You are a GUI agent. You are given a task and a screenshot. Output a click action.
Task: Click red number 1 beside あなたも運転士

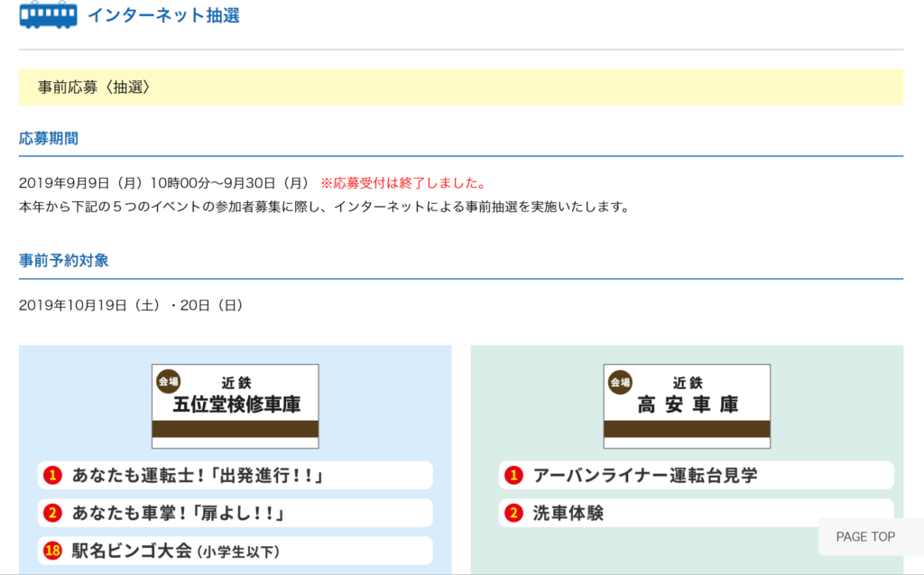pyautogui.click(x=52, y=476)
